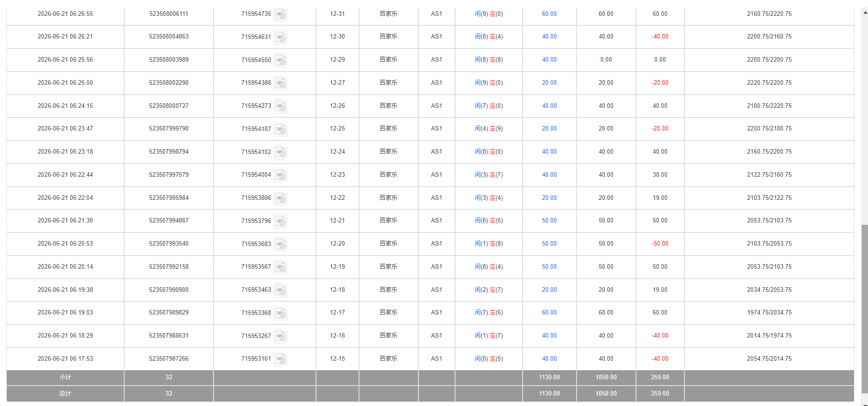Open video replay icon for round 715954004
868x406 pixels.
coord(281,175)
